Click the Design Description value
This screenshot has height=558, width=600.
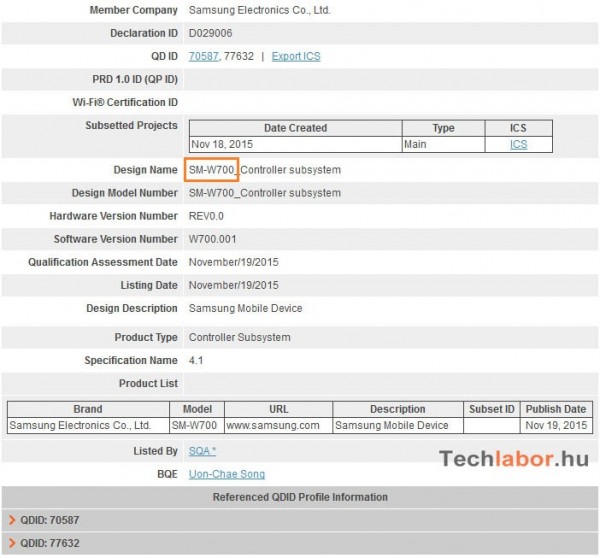(x=245, y=308)
